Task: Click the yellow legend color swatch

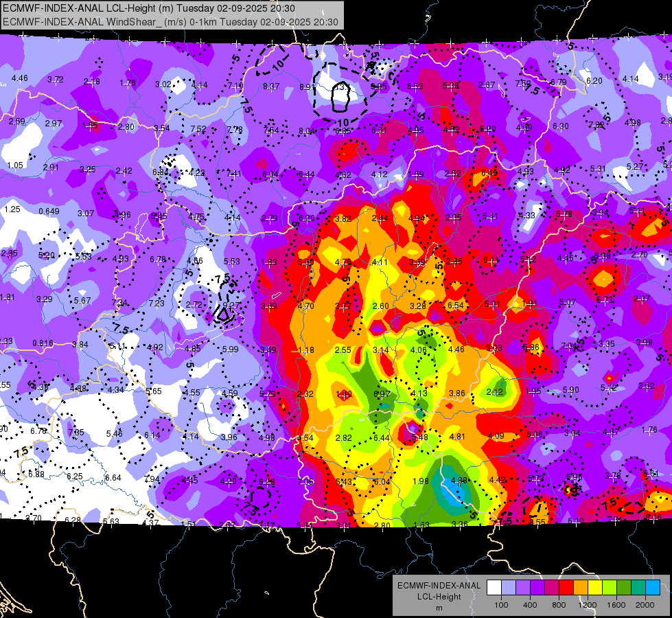Action: point(595,588)
